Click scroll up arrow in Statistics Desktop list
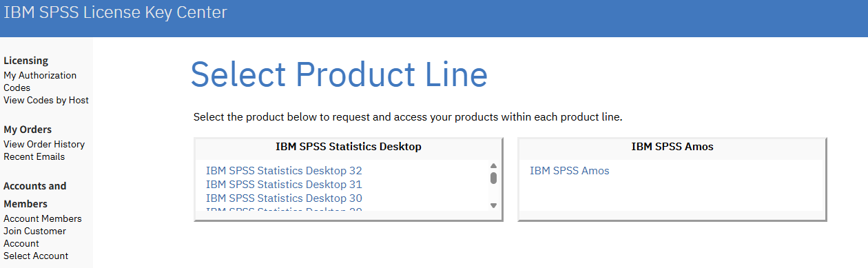The image size is (868, 268). click(493, 165)
